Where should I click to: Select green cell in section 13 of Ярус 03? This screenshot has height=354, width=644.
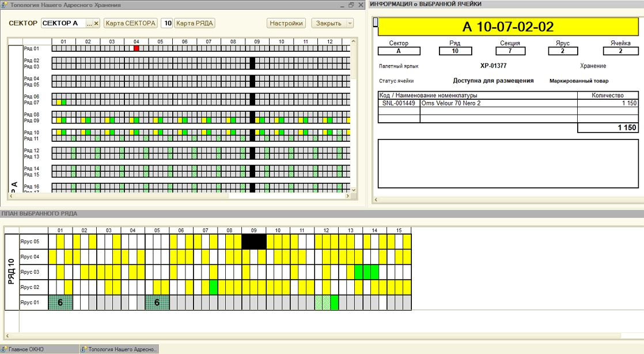pos(358,272)
